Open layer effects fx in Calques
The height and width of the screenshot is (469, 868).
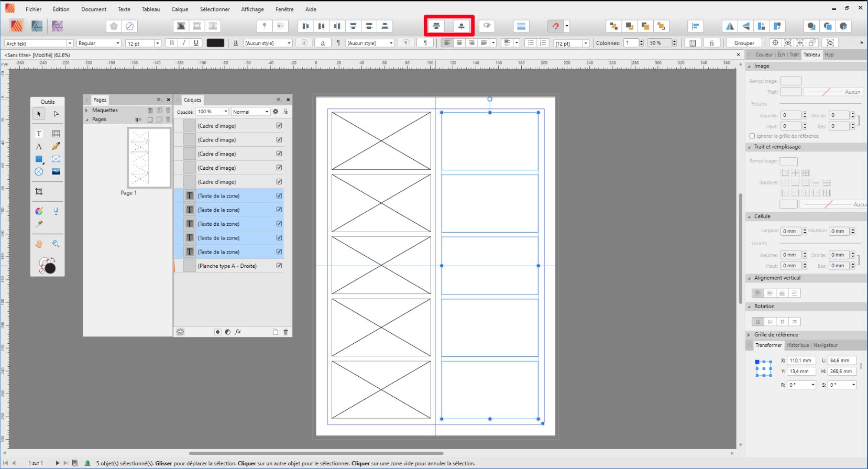[238, 332]
